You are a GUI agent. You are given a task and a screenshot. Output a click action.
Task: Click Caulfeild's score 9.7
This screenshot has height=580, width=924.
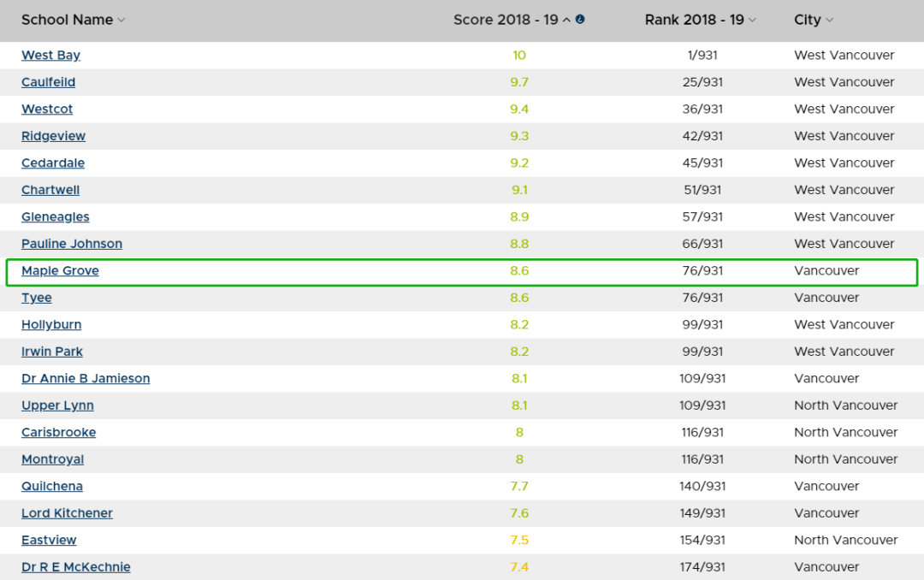[519, 82]
